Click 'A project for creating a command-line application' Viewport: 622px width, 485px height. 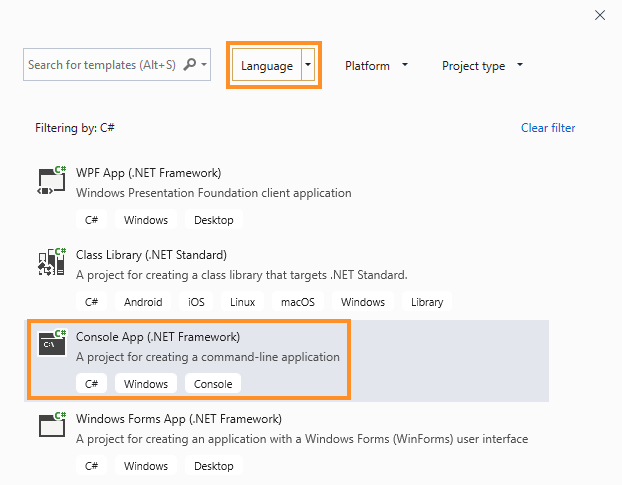pos(208,357)
